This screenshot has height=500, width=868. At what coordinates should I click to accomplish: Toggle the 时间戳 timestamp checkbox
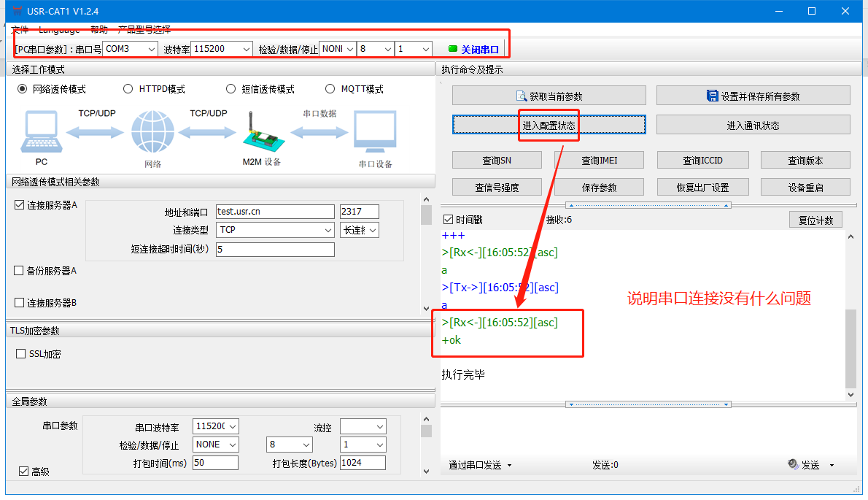click(448, 220)
